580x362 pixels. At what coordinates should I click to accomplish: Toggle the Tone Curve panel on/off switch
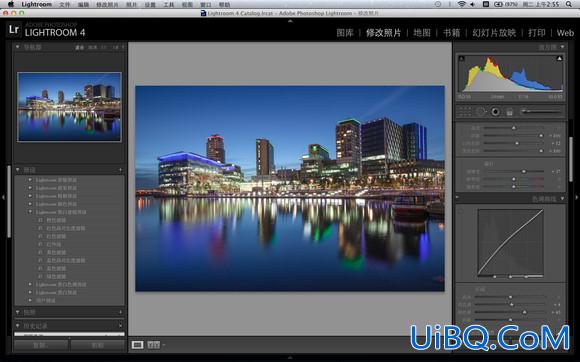[458, 198]
